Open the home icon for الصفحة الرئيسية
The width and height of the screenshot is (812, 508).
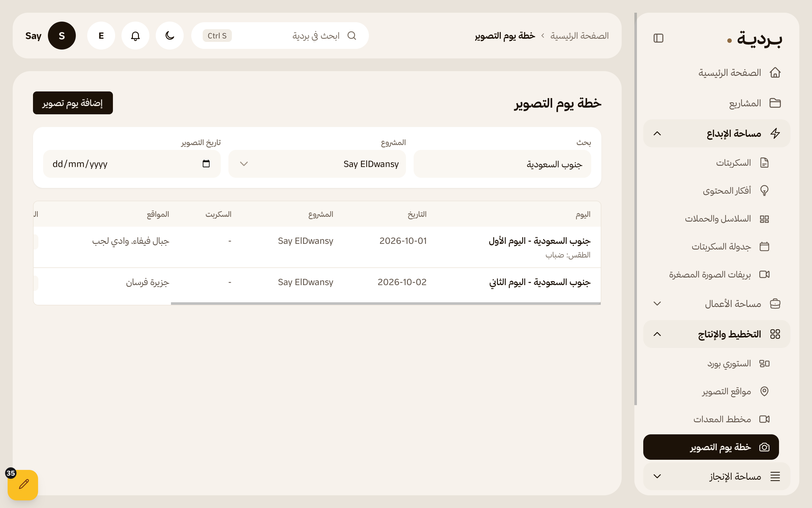pyautogui.click(x=775, y=72)
